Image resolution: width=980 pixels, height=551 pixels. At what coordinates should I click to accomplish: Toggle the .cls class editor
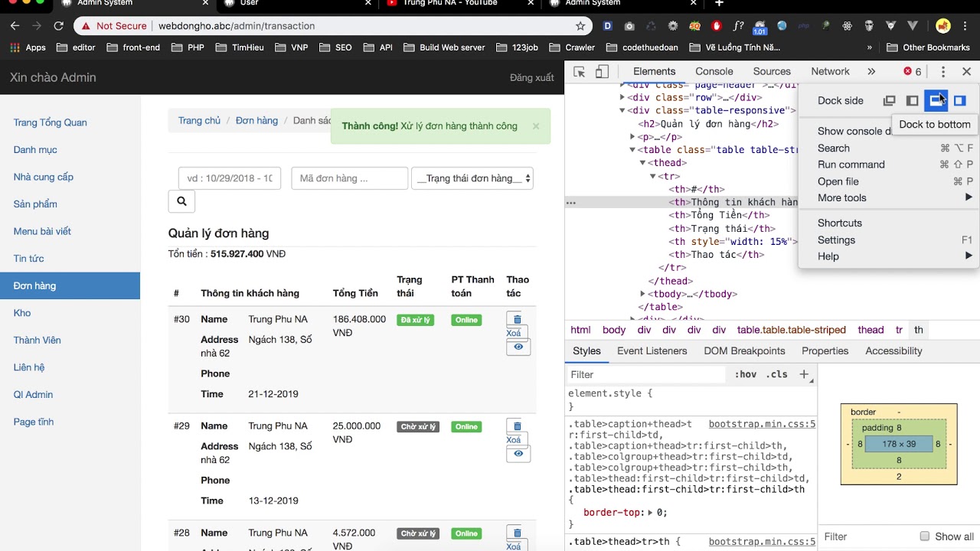click(x=777, y=374)
